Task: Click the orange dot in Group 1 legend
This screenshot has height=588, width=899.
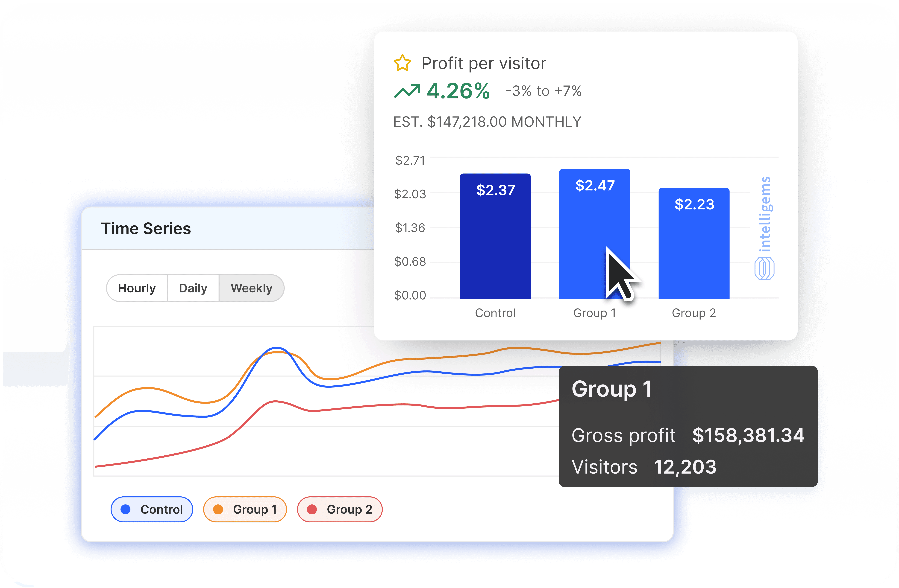Action: coord(218,509)
